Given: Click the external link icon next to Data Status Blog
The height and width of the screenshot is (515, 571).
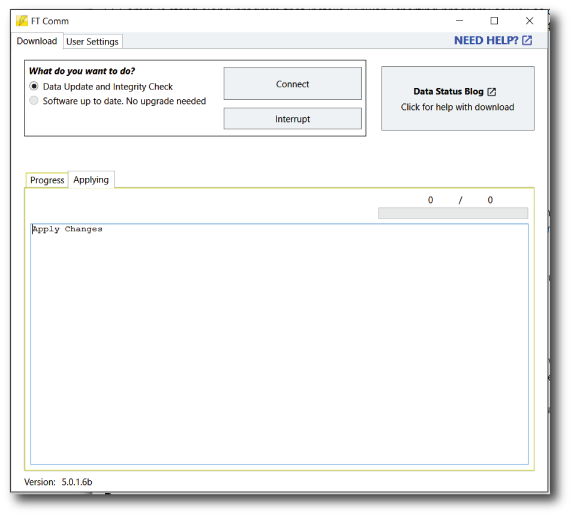Looking at the screenshot, I should [492, 92].
